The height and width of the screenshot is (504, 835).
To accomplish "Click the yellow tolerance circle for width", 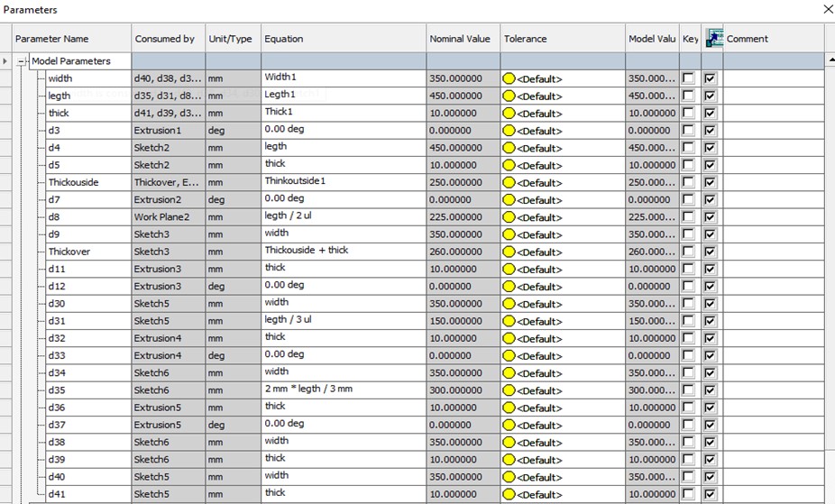I will coord(509,78).
